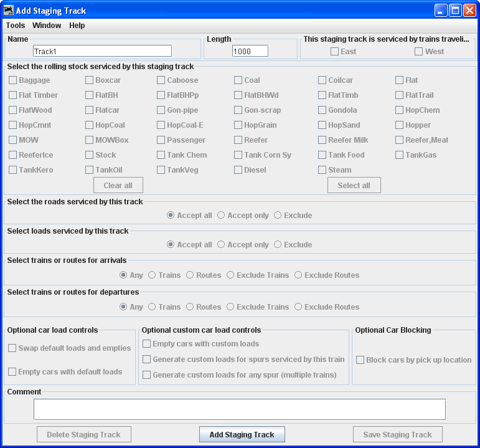Open the Window menu
Viewport: 480px width, 448px height.
47,26
